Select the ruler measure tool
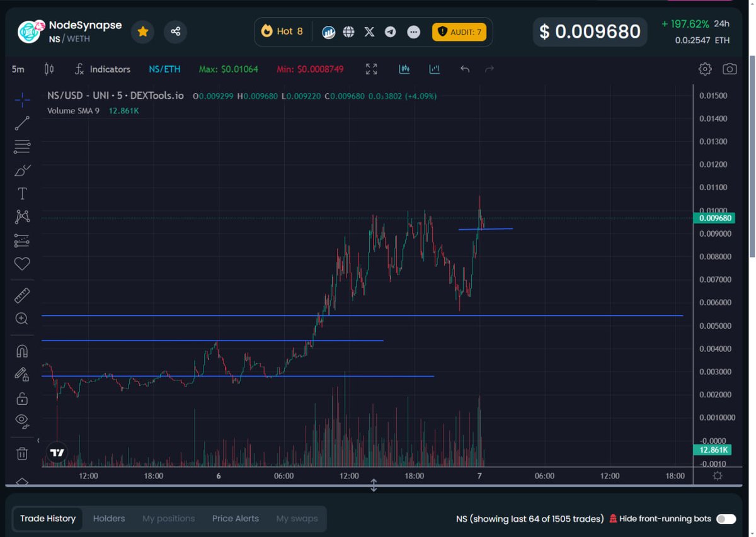 [22, 295]
